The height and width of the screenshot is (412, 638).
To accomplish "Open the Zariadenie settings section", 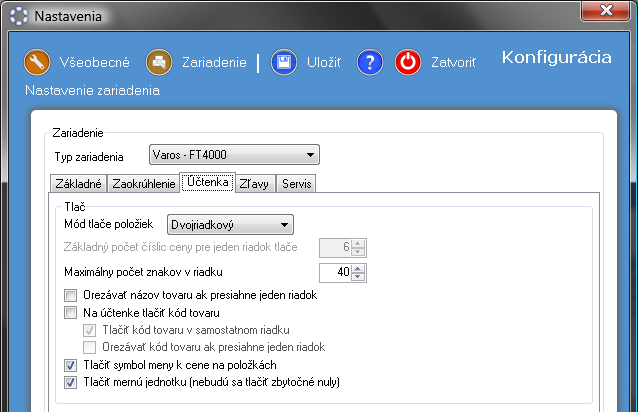I will pos(214,62).
